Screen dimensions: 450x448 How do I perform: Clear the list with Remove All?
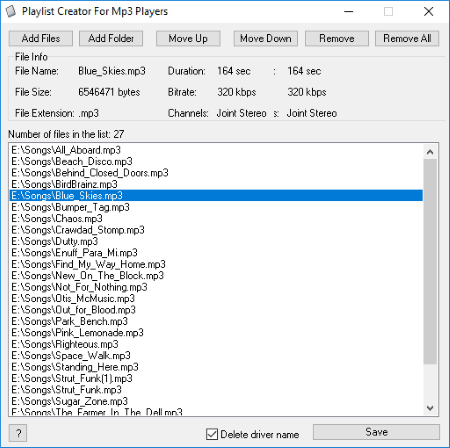pos(407,39)
